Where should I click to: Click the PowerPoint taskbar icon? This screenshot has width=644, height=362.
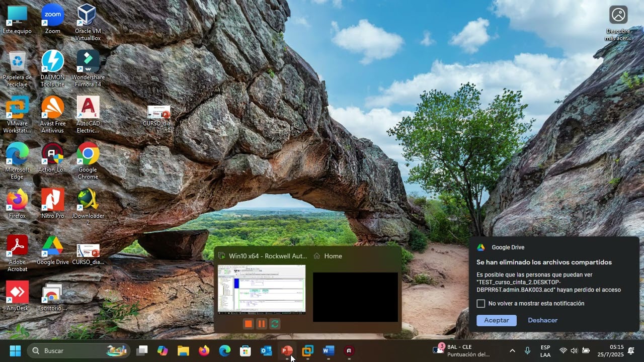pyautogui.click(x=287, y=350)
